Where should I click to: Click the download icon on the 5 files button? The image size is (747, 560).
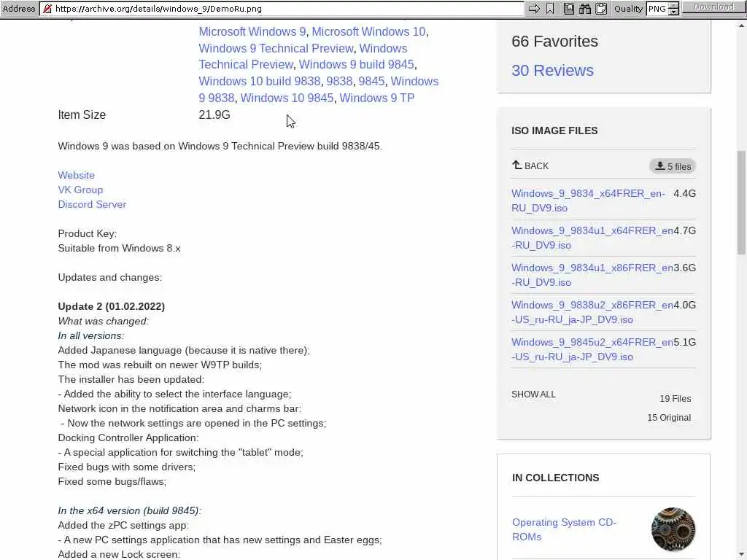tap(659, 166)
